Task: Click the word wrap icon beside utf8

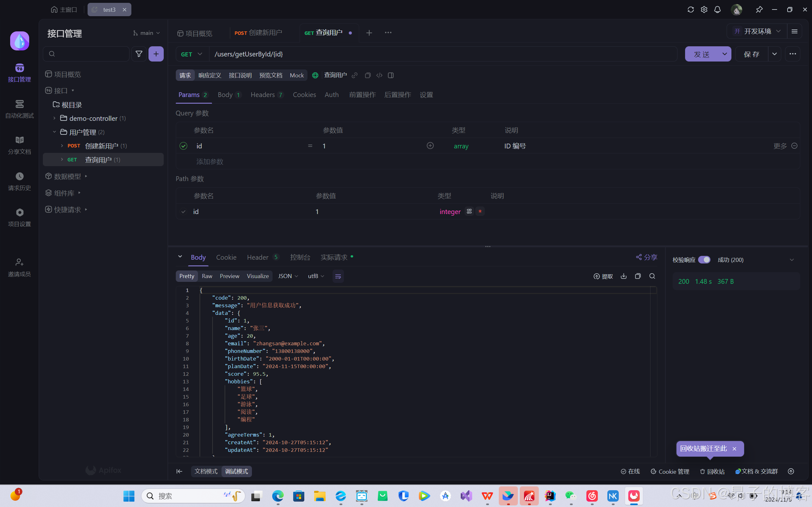Action: [x=338, y=276]
